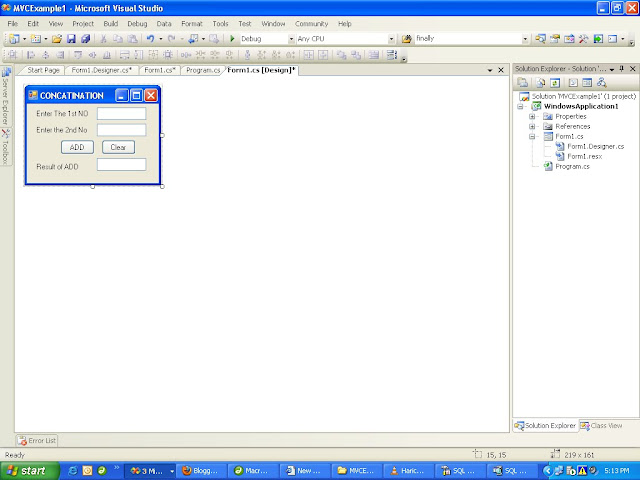Image resolution: width=640 pixels, height=480 pixels.
Task: Click the Windows start button
Action: [29, 471]
